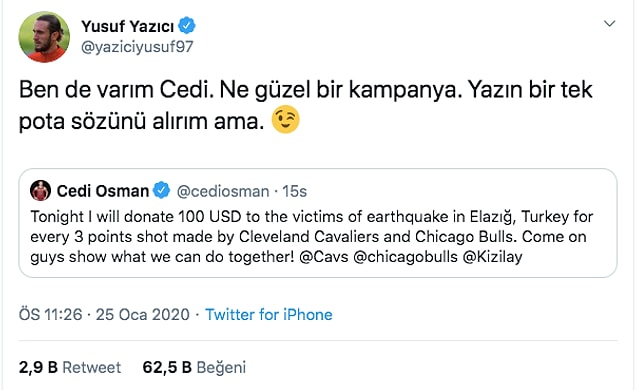Image resolution: width=635 pixels, height=390 pixels.
Task: Open Yusuf Yazıcı display name profile
Action: click(128, 26)
